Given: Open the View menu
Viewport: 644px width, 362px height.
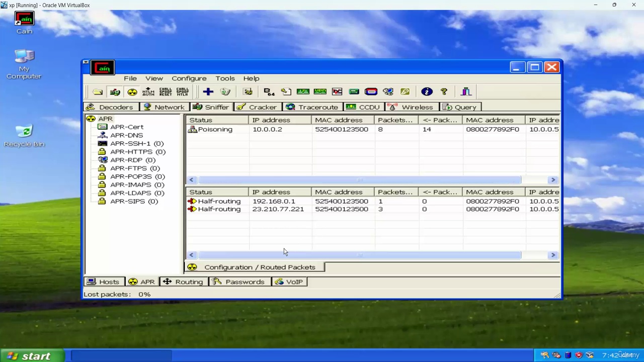Looking at the screenshot, I should click(x=154, y=78).
